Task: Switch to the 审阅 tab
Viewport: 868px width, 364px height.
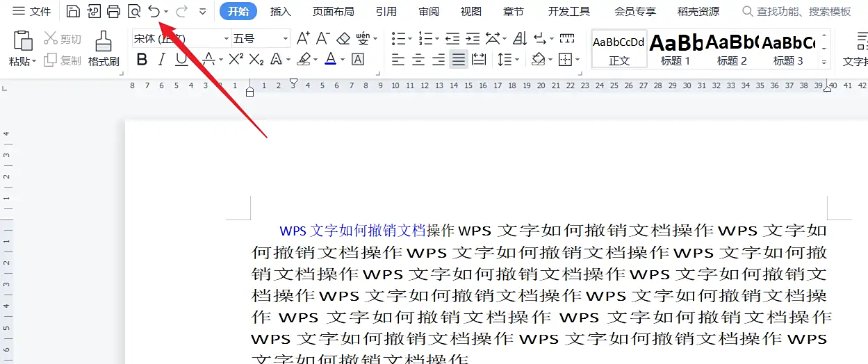Action: pyautogui.click(x=429, y=11)
